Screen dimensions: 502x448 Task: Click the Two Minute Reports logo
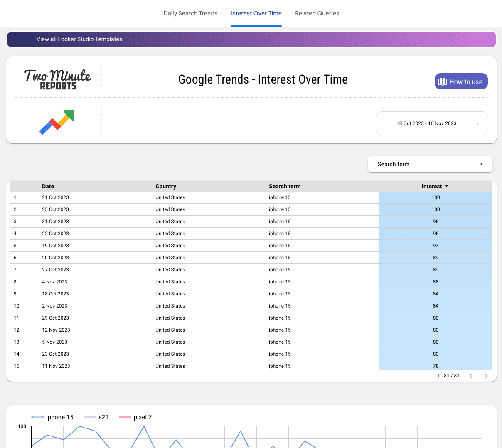(x=57, y=78)
